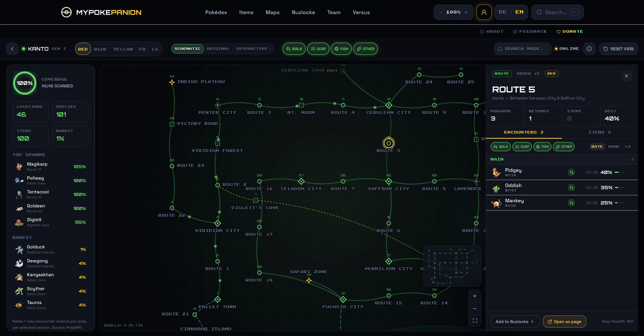The height and width of the screenshot is (336, 644).
Task: Toggle WALK filter in Route 5 panel
Action: 501,147
